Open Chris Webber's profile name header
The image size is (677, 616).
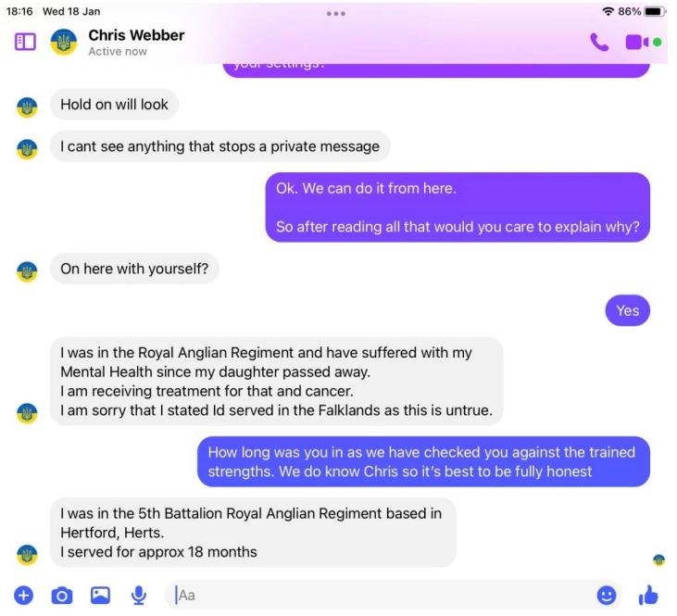[136, 35]
